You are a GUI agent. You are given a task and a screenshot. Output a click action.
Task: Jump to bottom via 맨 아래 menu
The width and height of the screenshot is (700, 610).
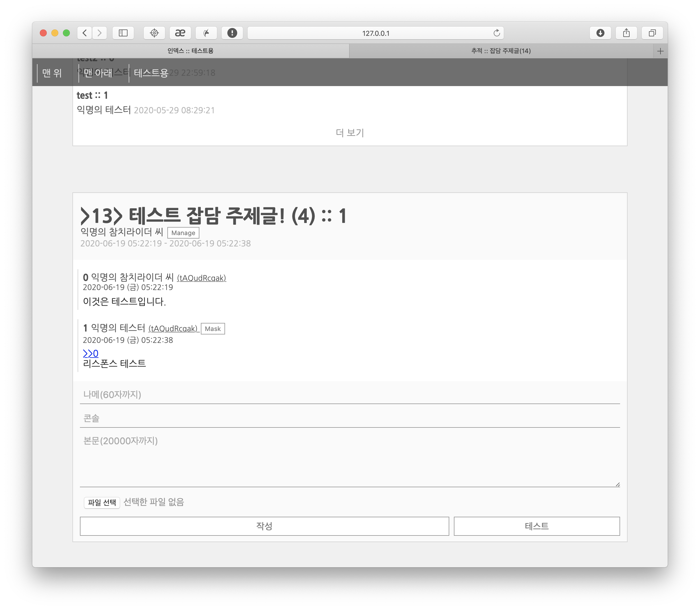[98, 73]
